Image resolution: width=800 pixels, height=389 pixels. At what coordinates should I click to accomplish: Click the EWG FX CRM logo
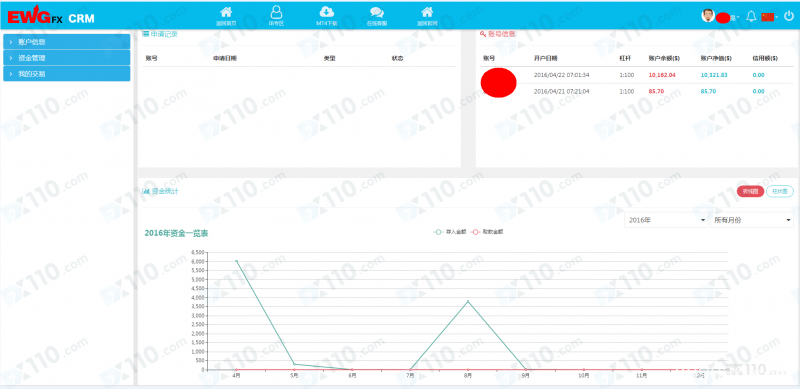51,17
